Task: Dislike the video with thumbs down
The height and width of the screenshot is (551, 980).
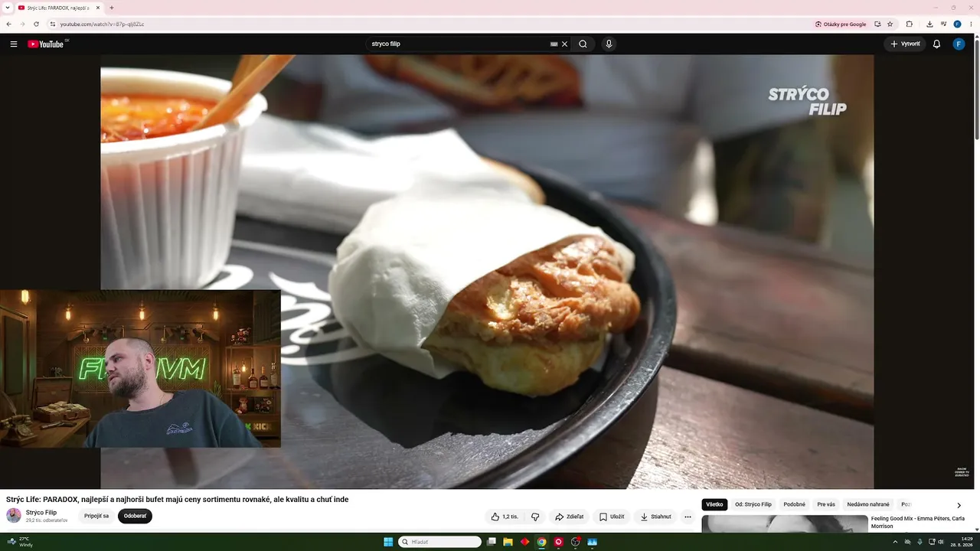Action: (535, 517)
